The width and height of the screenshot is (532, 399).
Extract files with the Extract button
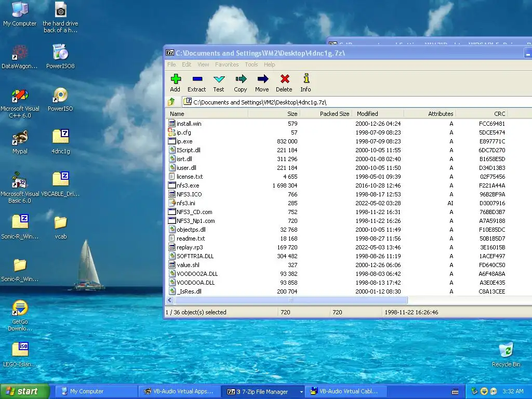pyautogui.click(x=197, y=83)
